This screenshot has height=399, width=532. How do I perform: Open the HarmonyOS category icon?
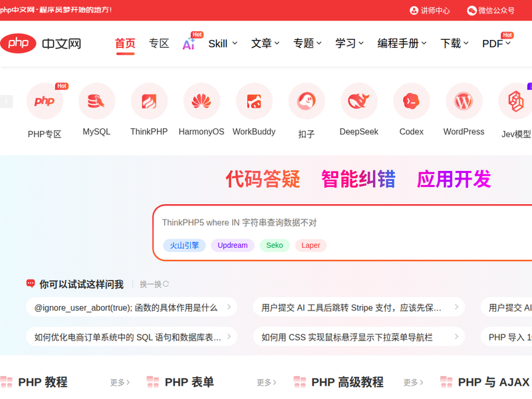(x=201, y=101)
